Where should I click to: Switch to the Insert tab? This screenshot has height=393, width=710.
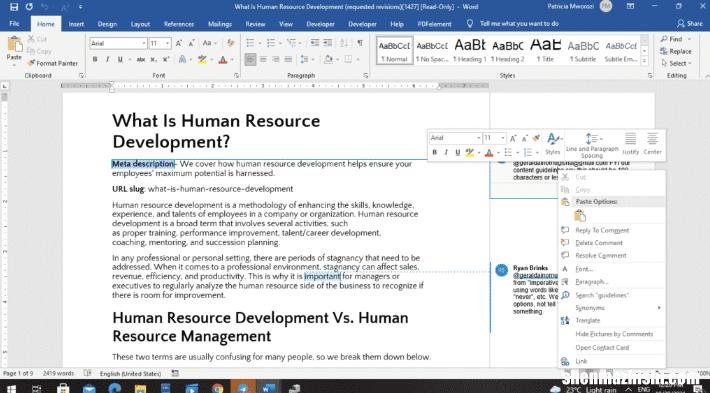(76, 24)
